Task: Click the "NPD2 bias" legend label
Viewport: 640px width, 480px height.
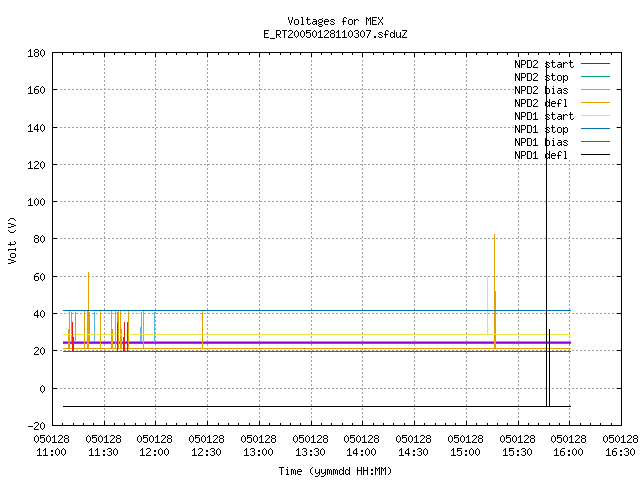Action: click(x=541, y=90)
